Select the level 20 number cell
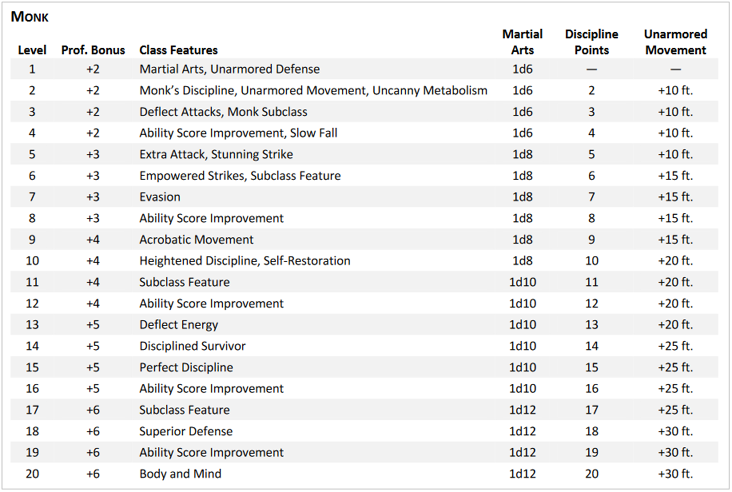Viewport: 732px width, 492px height. [32, 474]
